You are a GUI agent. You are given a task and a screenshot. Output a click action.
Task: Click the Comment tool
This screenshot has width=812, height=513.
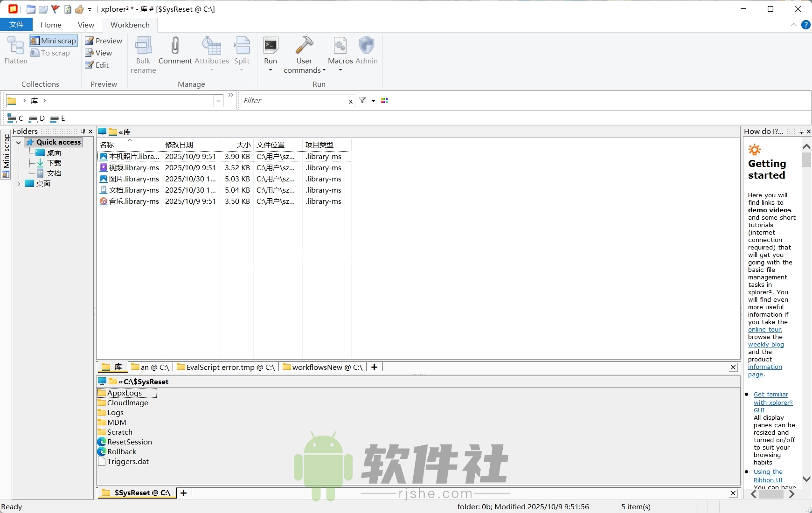pyautogui.click(x=175, y=51)
